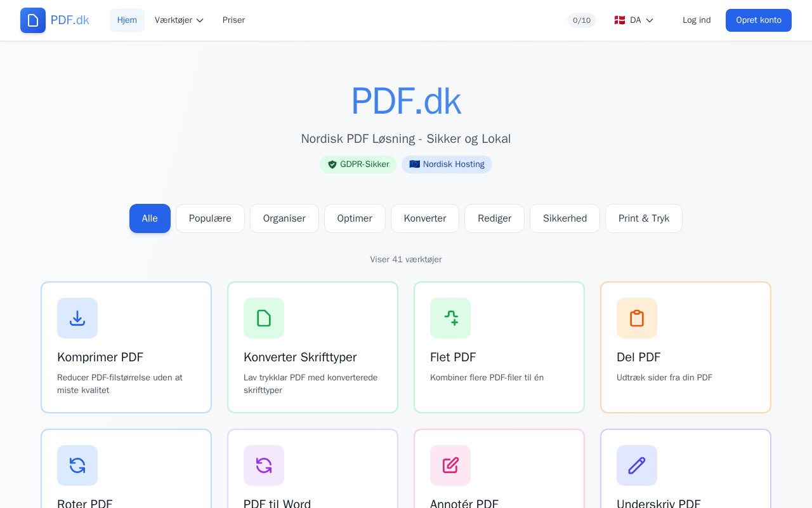This screenshot has width=812, height=508.
Task: Filter tools by Populære
Action: point(210,218)
